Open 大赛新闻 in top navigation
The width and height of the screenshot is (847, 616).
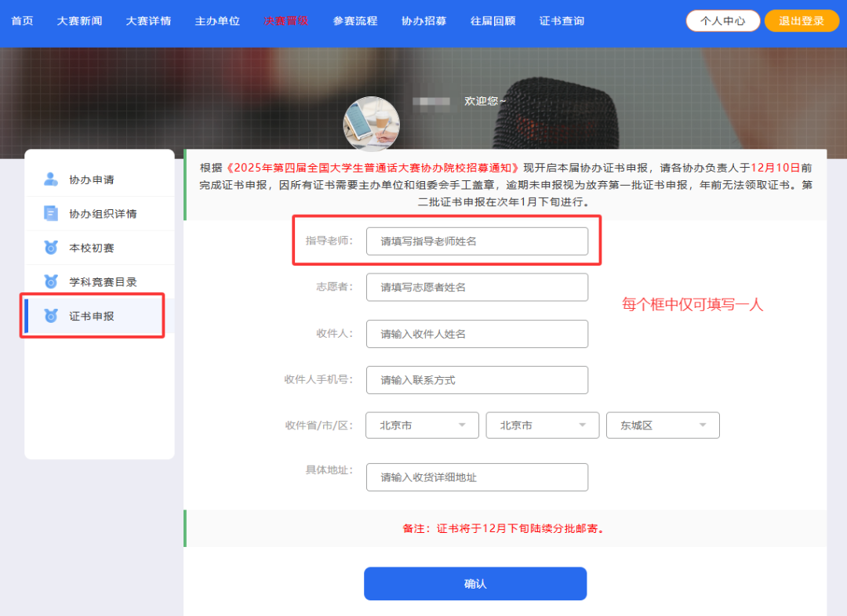coord(79,21)
